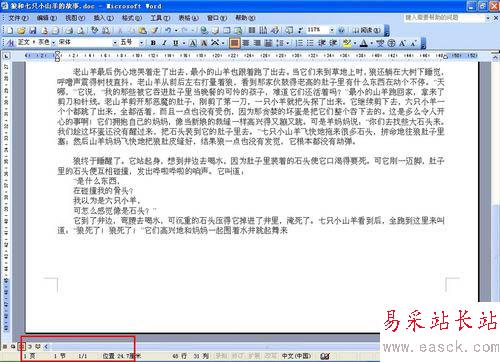Insert a hyperlink with the globe icon

click(204, 31)
